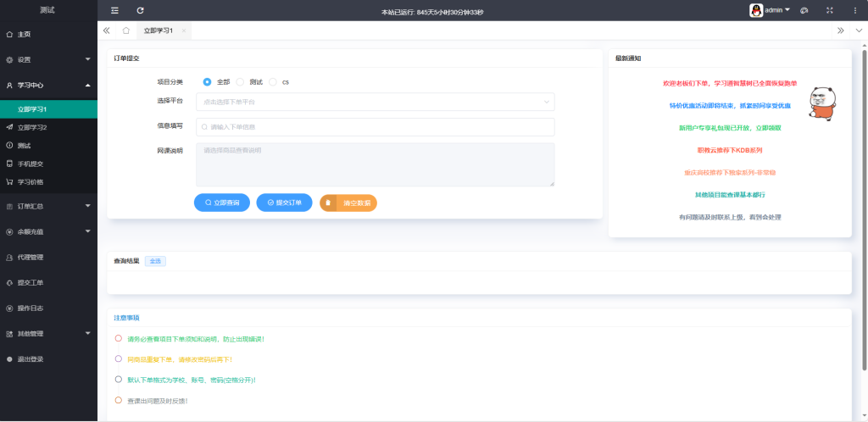Click the 提交订单 submit button
The width and height of the screenshot is (868, 422).
click(x=284, y=203)
